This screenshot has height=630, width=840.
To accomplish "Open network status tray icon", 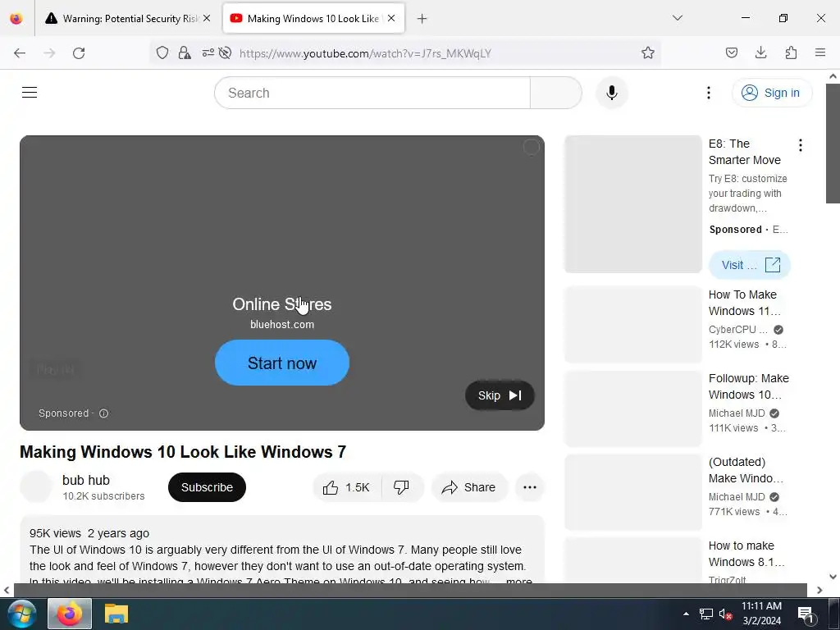I will pyautogui.click(x=706, y=614).
